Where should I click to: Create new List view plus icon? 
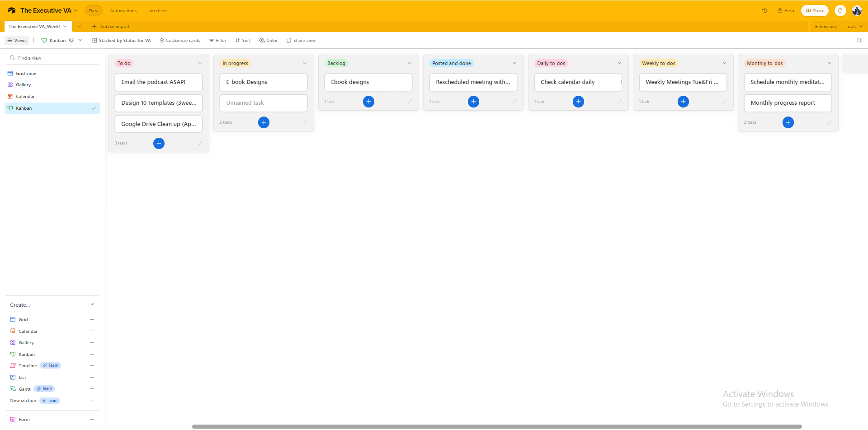[92, 377]
